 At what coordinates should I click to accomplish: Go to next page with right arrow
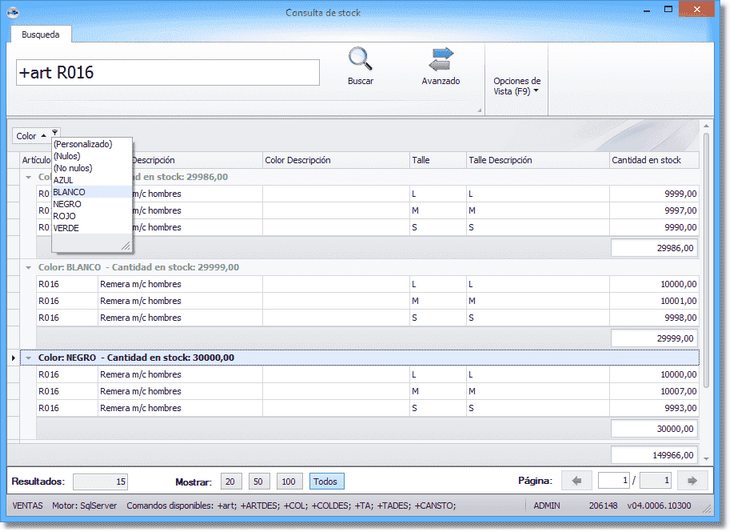point(692,481)
